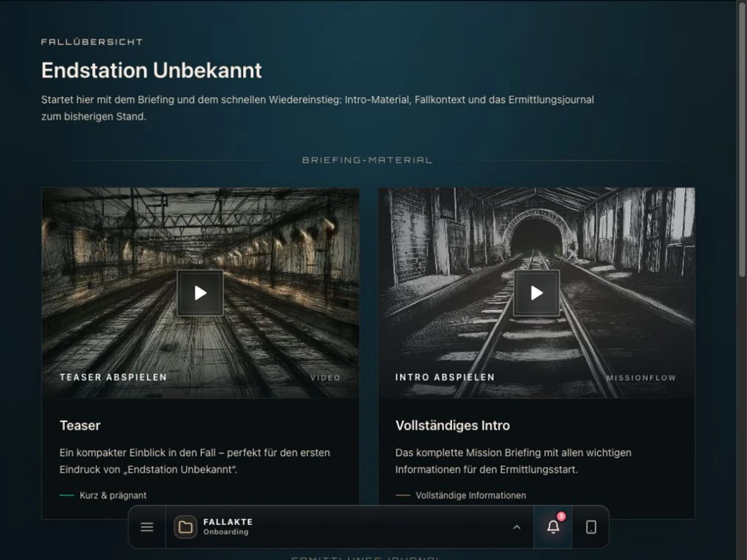Click the Intro tunnel tracks thumbnail
Viewport: 747px width, 560px height.
(x=536, y=292)
